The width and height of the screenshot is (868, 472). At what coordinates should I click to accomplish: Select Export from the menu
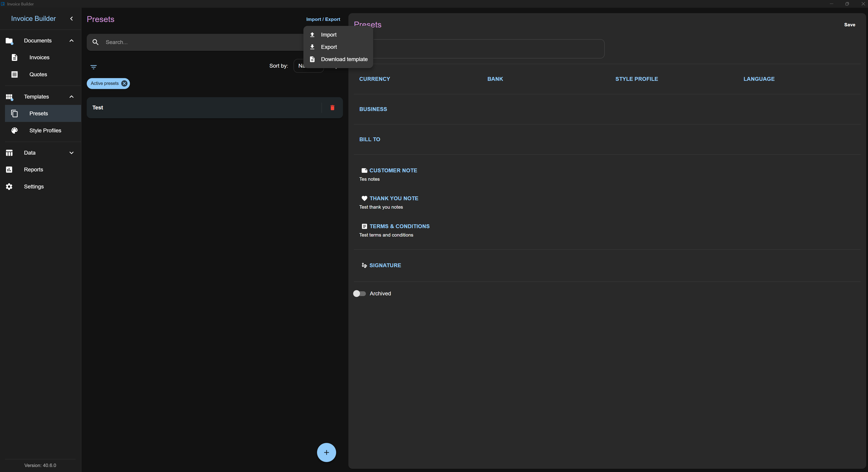point(338,47)
